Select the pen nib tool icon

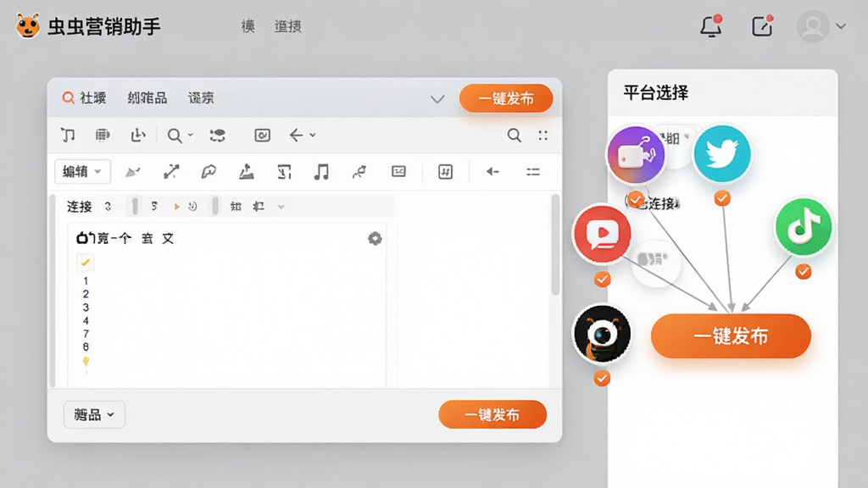click(x=209, y=172)
